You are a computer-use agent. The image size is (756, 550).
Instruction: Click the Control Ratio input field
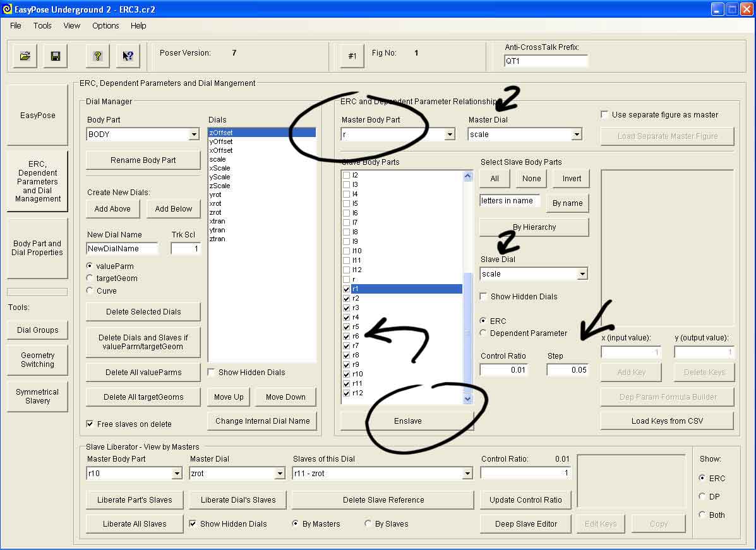[503, 370]
